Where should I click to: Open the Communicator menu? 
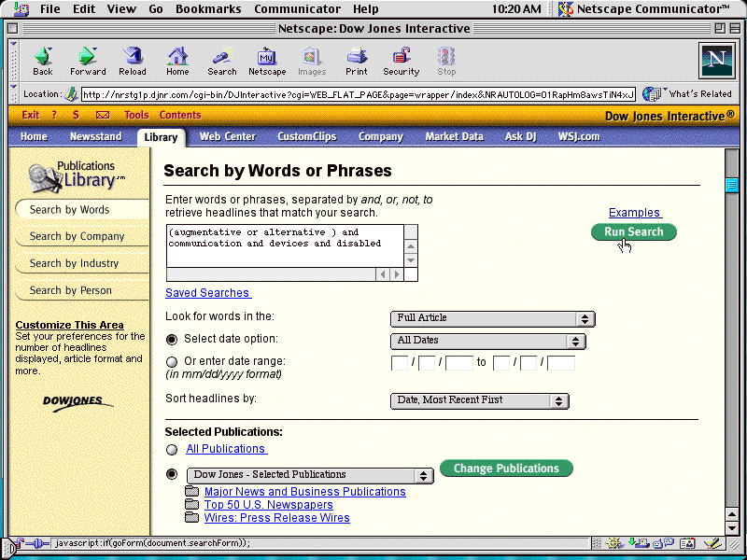click(297, 9)
